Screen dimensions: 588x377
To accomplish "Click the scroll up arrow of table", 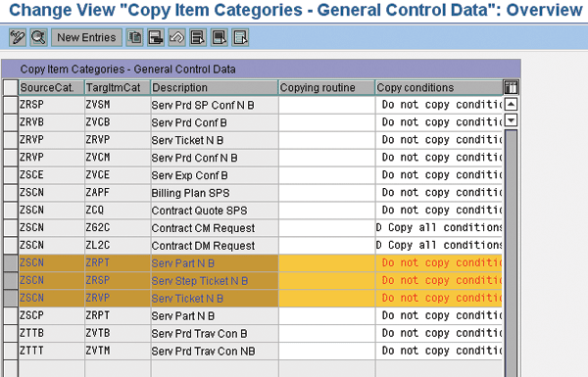I will [x=512, y=104].
